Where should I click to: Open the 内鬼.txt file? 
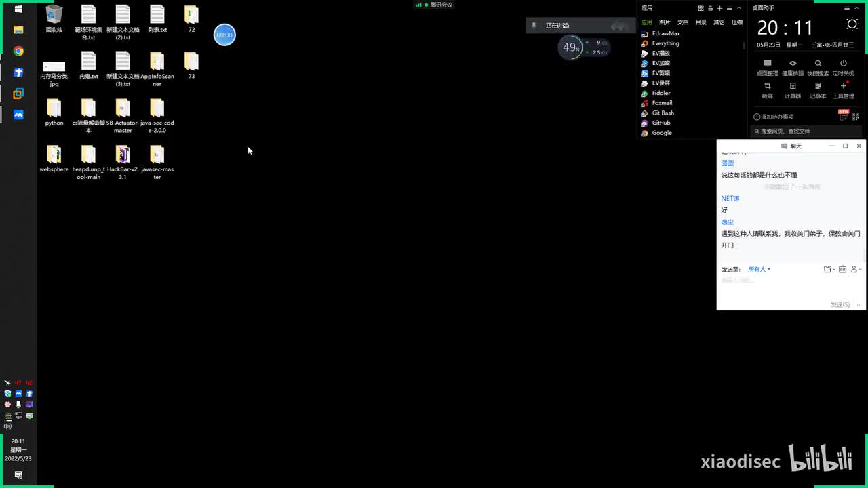click(88, 65)
